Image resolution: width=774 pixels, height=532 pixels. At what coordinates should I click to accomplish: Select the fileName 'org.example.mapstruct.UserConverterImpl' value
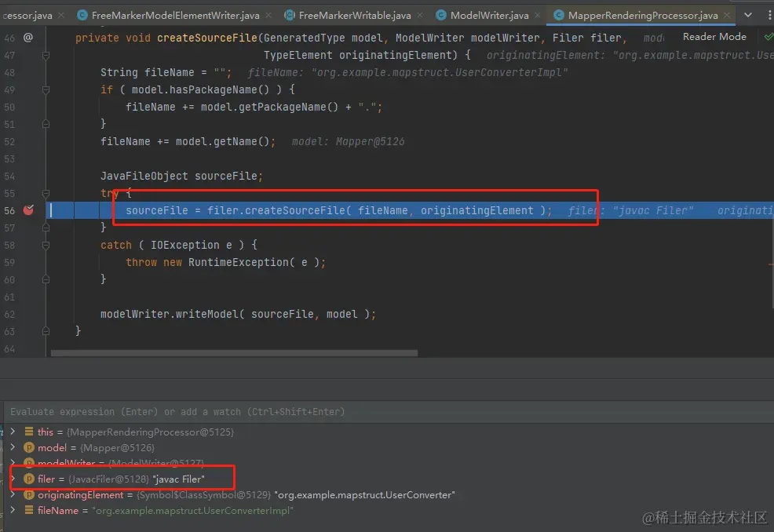coord(192,510)
